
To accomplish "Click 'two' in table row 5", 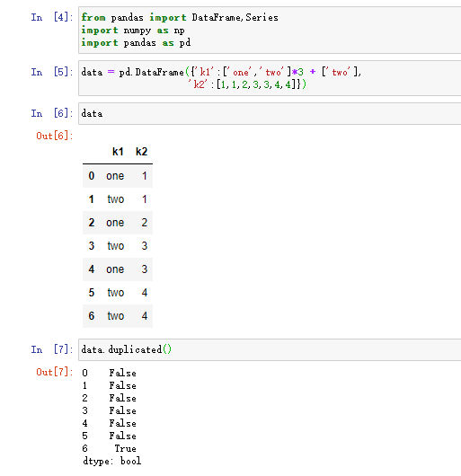I will pyautogui.click(x=116, y=293).
